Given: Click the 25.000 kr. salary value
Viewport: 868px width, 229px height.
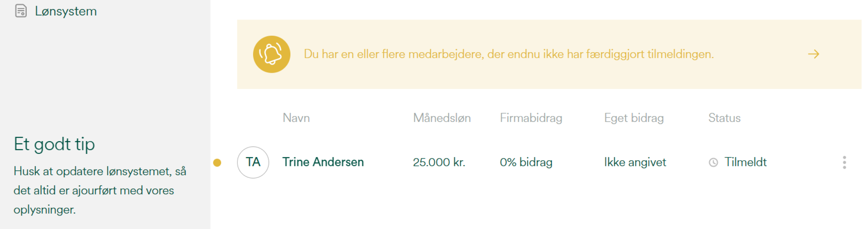Looking at the screenshot, I should 439,162.
